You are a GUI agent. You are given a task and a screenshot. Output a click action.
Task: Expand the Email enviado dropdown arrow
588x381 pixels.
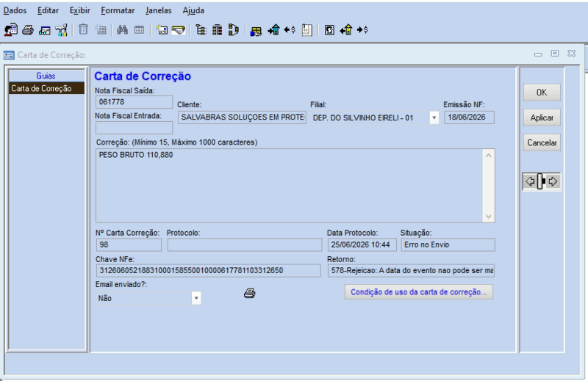click(x=196, y=298)
